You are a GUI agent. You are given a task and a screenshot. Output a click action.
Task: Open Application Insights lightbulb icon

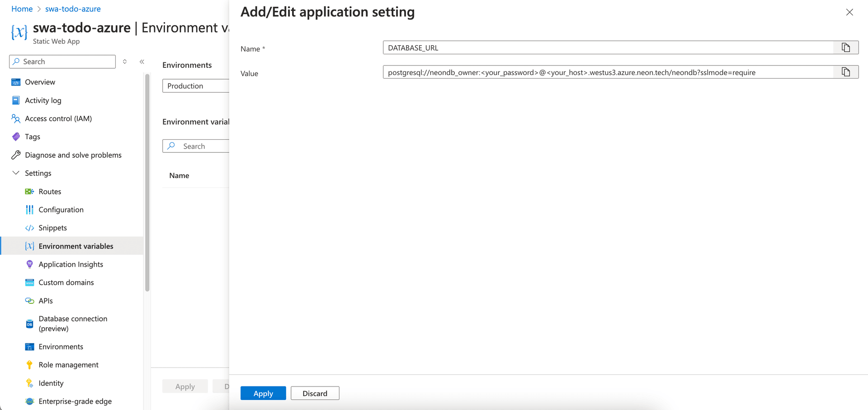coord(29,264)
